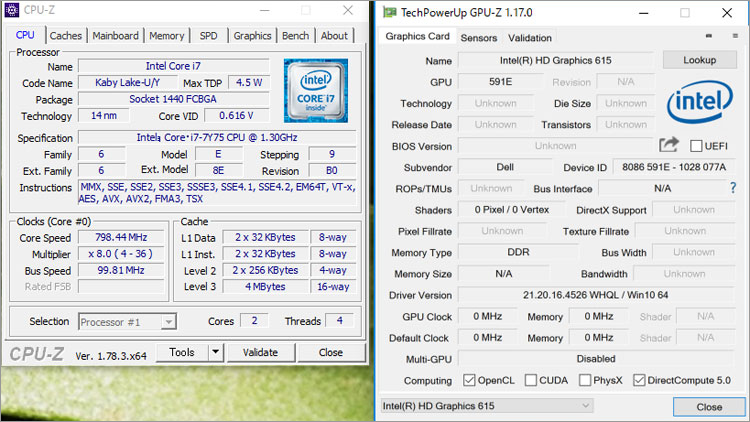The height and width of the screenshot is (422, 750).
Task: Minimize the GPU-Z window
Action: click(644, 13)
